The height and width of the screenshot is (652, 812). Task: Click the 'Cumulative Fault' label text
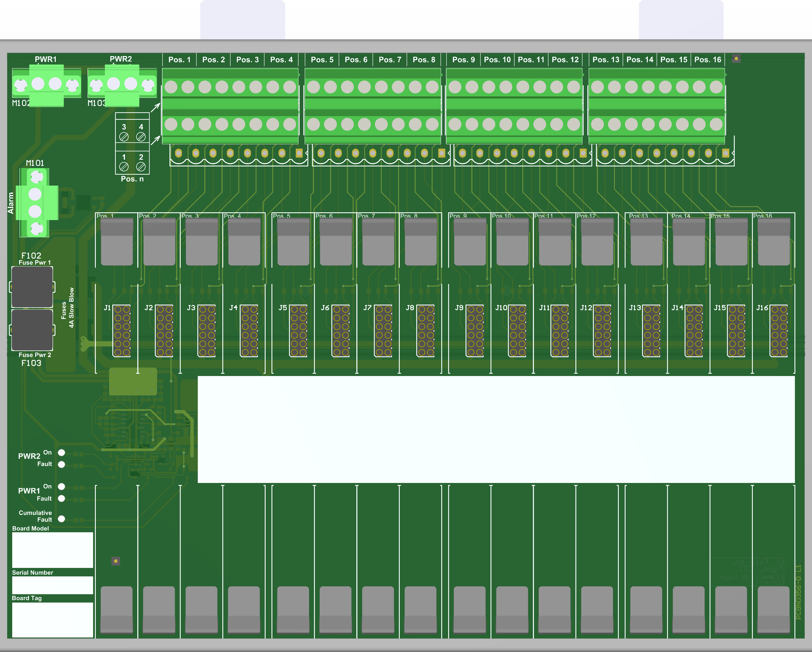coord(35,516)
